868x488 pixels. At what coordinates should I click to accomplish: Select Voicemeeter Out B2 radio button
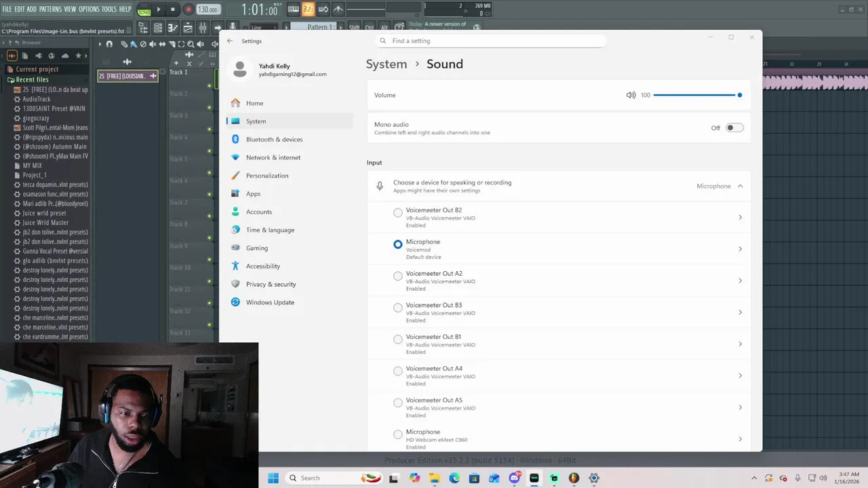(398, 213)
